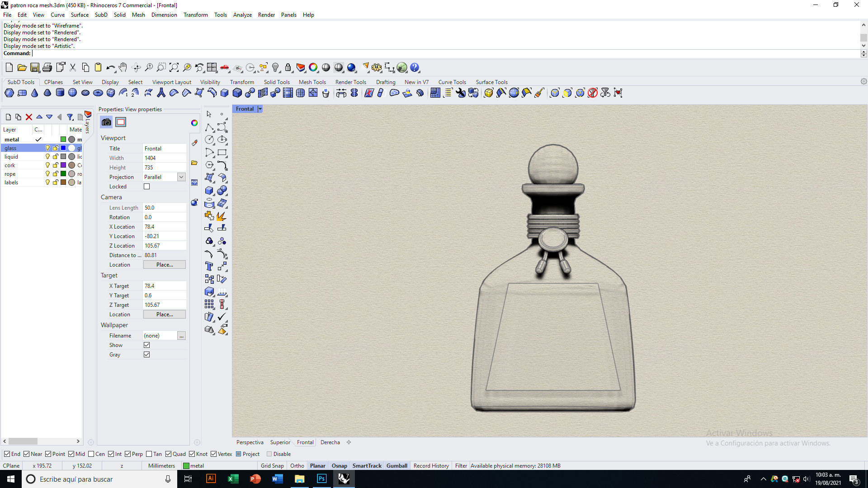This screenshot has height=488, width=868.
Task: Click the cork layer purple color swatch
Action: pyautogui.click(x=63, y=165)
